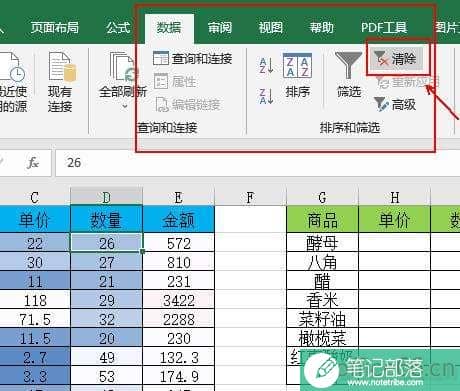Screen dimensions: 460x391
Task: Open the 页面布局 ribbon tab
Action: (55, 28)
